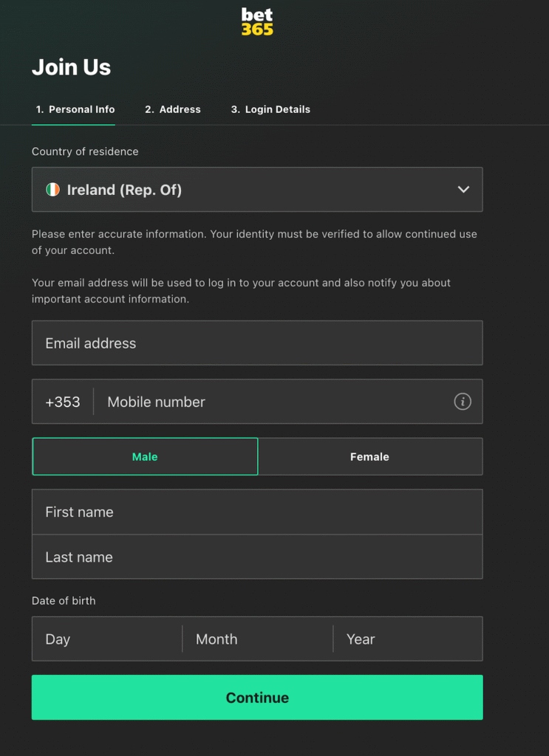549x756 pixels.
Task: Open the Day of birth field
Action: (x=107, y=639)
